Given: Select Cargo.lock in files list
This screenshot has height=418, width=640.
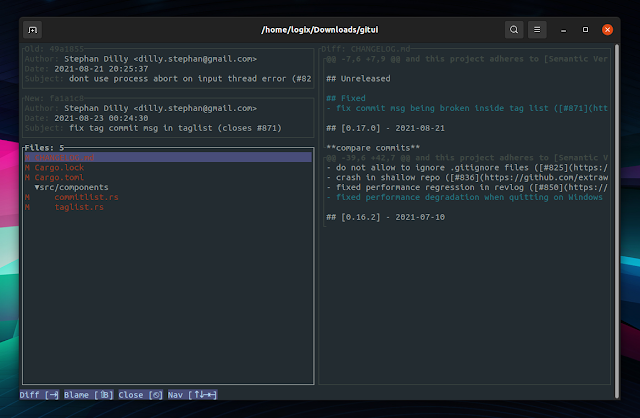Looking at the screenshot, I should coord(61,167).
